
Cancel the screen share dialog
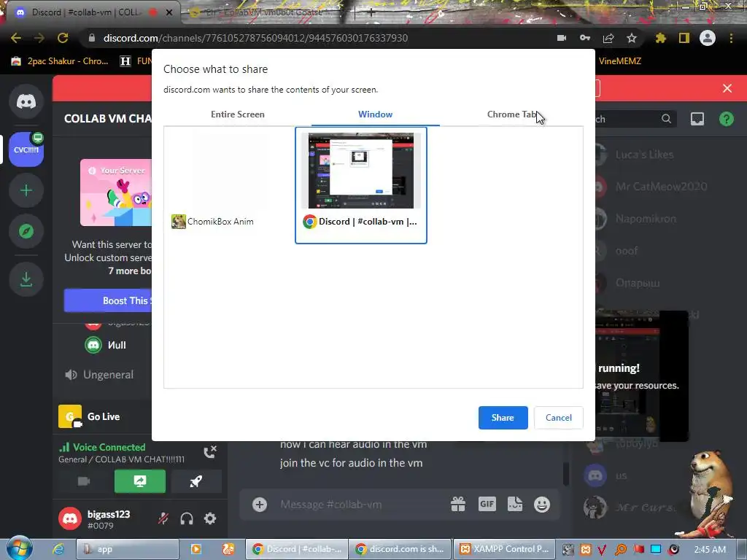click(x=558, y=418)
